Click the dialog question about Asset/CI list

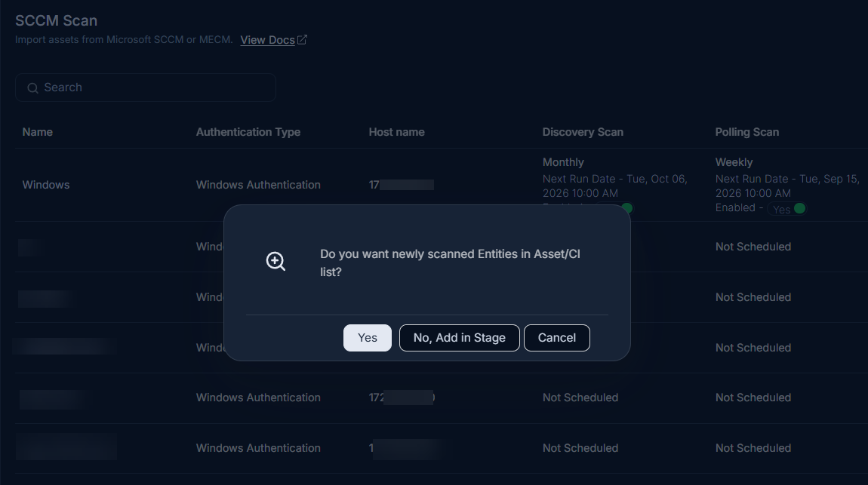[x=450, y=262]
